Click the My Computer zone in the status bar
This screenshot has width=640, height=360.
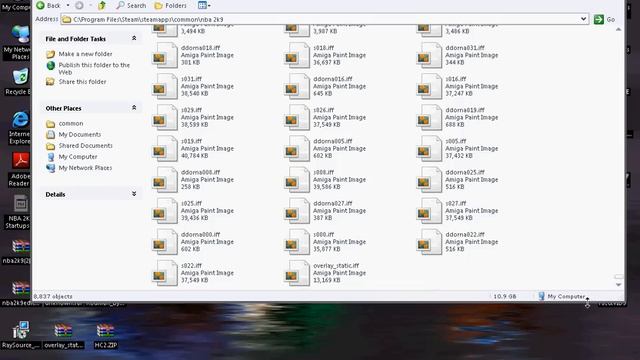[562, 296]
